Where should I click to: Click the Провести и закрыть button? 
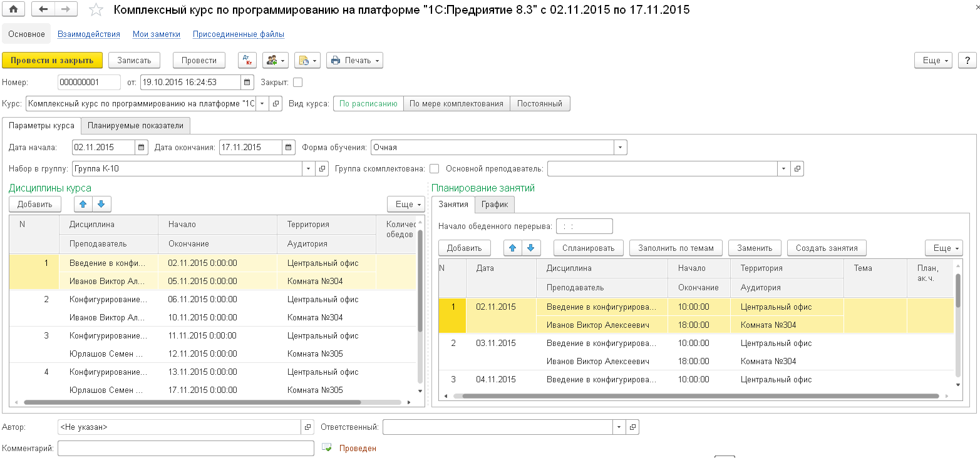pos(52,60)
